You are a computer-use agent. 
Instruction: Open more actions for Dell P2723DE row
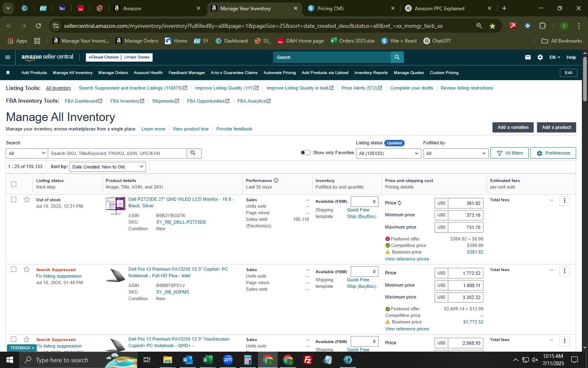[564, 201]
